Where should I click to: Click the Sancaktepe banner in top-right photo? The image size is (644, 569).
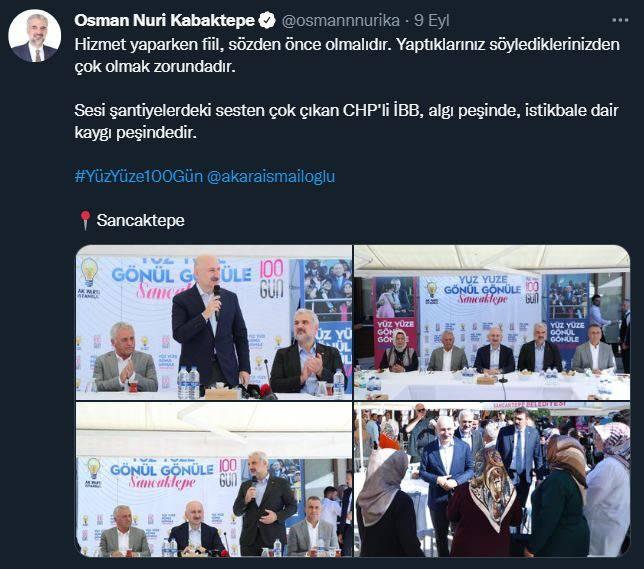coord(482,289)
